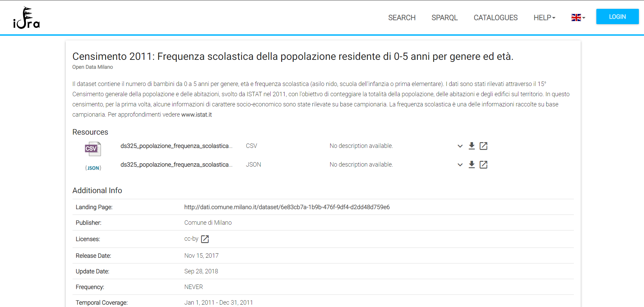Image resolution: width=644 pixels, height=307 pixels.
Task: Click the JSON row No description available text
Action: click(x=361, y=165)
